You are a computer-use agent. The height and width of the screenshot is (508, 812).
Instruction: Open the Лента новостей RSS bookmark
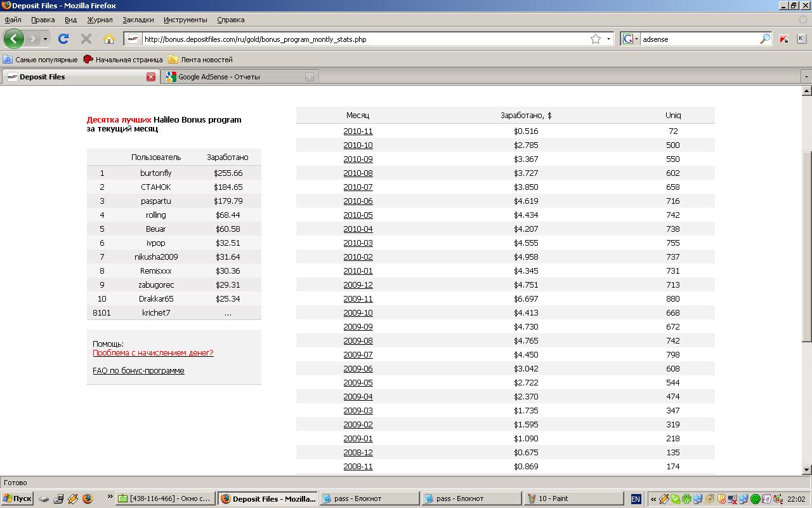point(200,60)
